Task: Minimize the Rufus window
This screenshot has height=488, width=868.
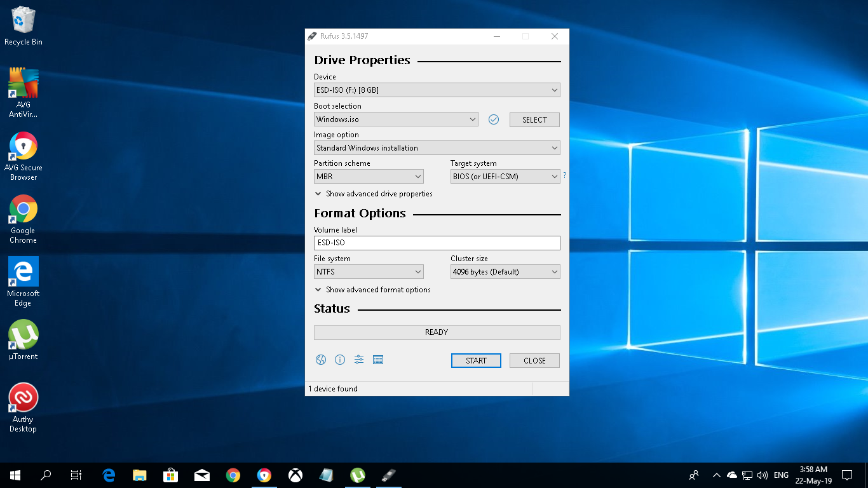Action: 496,36
